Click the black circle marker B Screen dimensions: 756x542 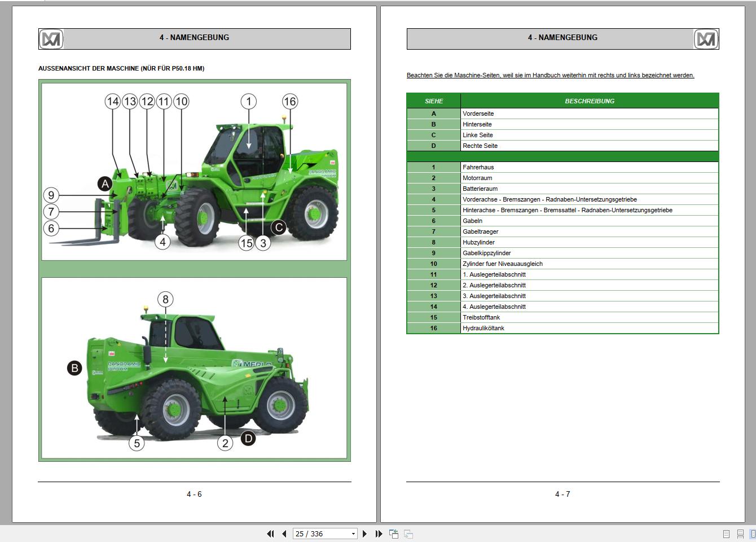coord(74,369)
